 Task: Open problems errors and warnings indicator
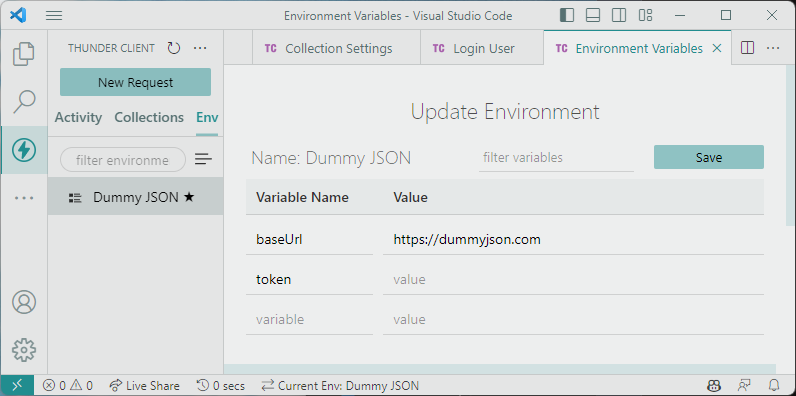[x=68, y=386]
